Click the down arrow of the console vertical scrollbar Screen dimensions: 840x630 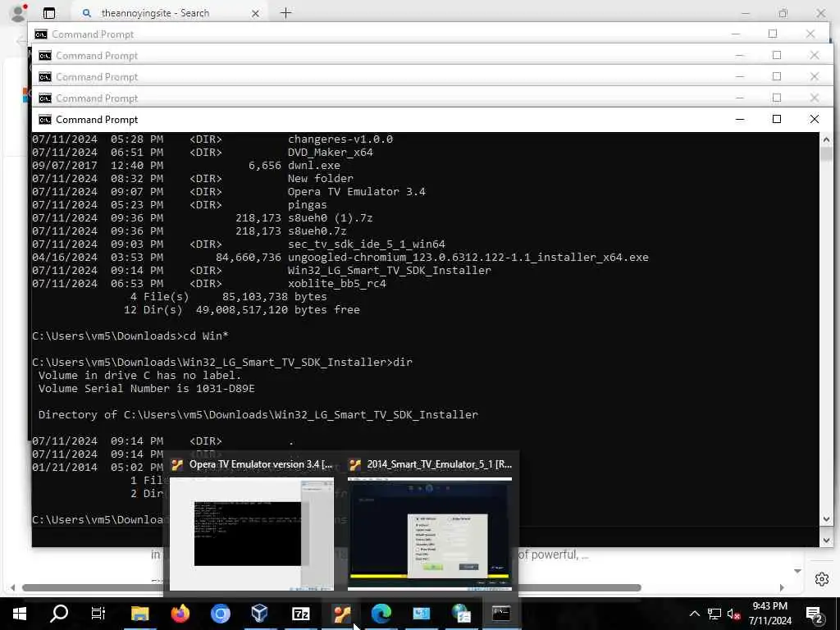[x=826, y=519]
